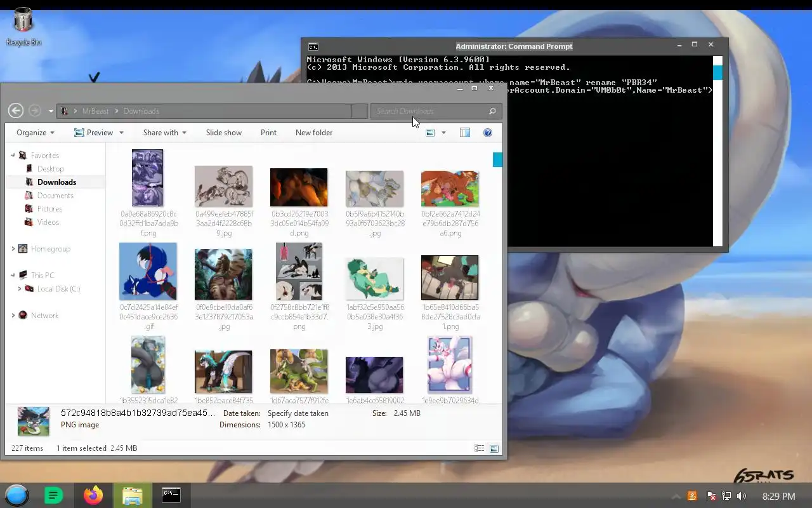
Task: Expand the Homegroup tree node
Action: [13, 249]
